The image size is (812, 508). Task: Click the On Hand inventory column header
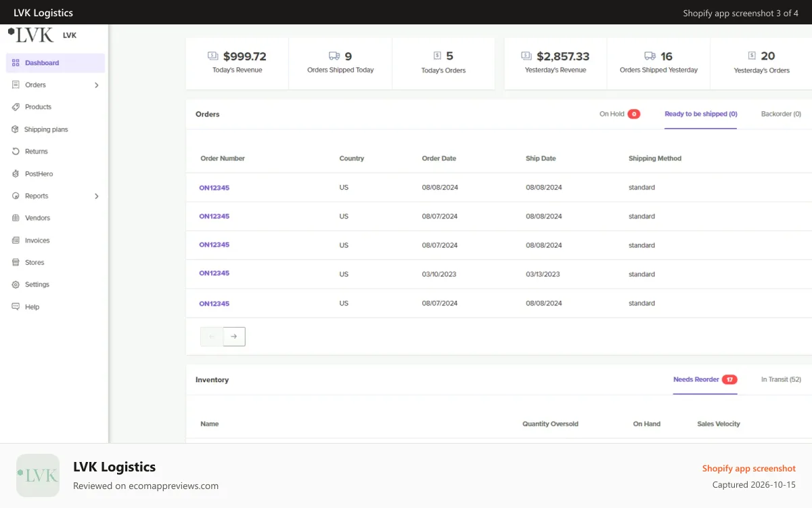(647, 424)
